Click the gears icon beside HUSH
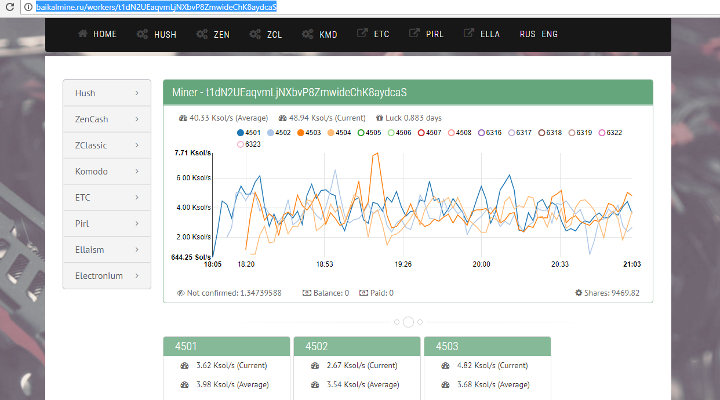This screenshot has width=720, height=400. [x=142, y=34]
